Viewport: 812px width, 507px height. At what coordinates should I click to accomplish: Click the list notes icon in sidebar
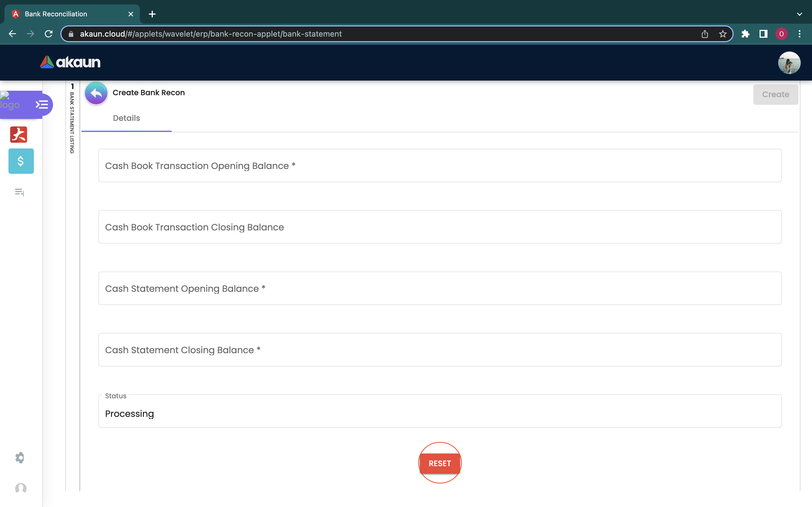(19, 192)
